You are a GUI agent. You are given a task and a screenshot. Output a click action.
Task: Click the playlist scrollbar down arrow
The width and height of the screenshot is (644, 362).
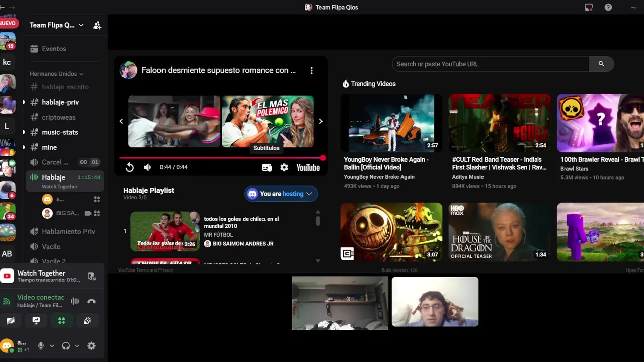click(x=318, y=260)
